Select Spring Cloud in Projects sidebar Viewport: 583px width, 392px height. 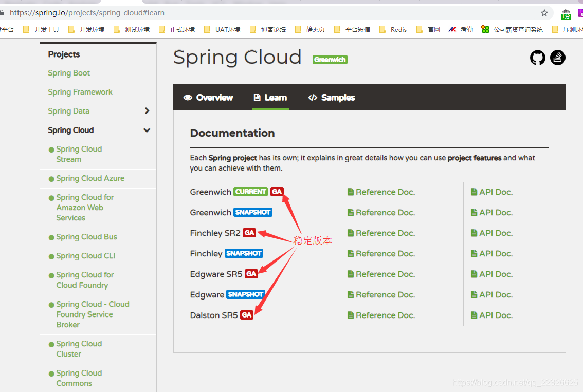point(70,130)
